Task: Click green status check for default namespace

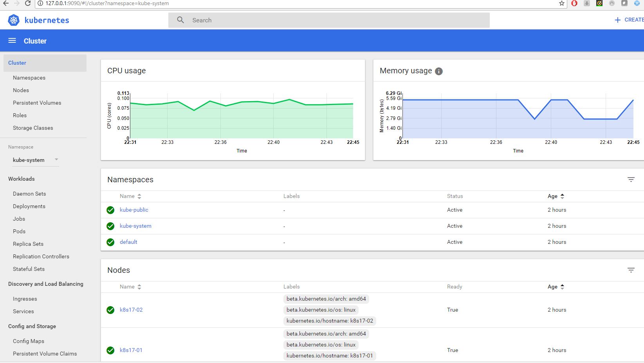Action: 110,242
